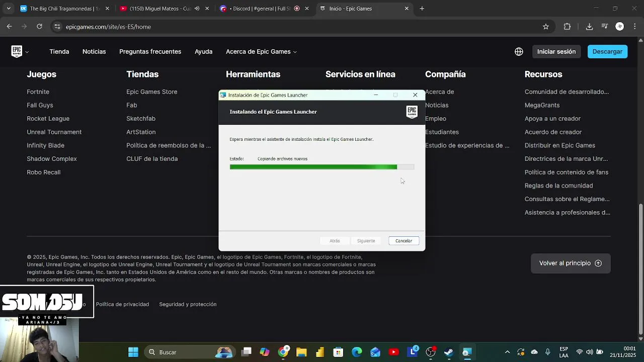Open the Epic Games Store footer link

151,92
